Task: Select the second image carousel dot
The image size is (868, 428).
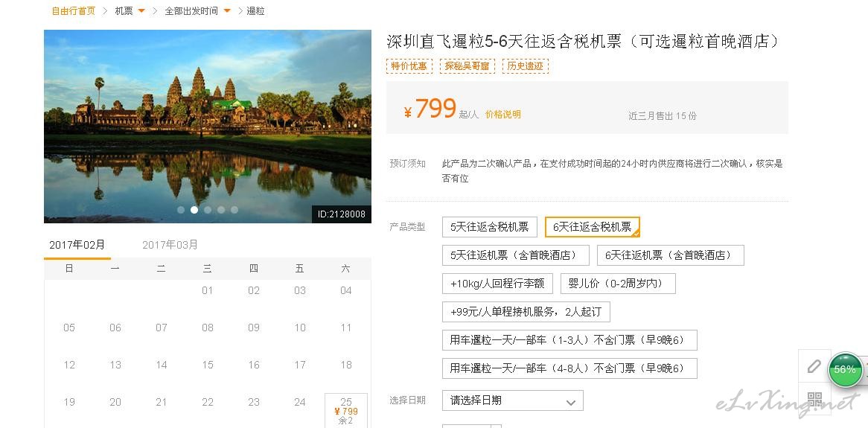Action: tap(194, 210)
